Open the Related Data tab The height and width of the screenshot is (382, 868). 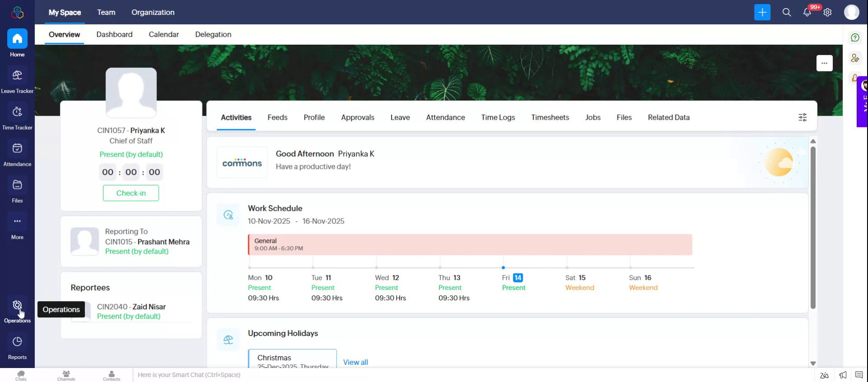(669, 117)
